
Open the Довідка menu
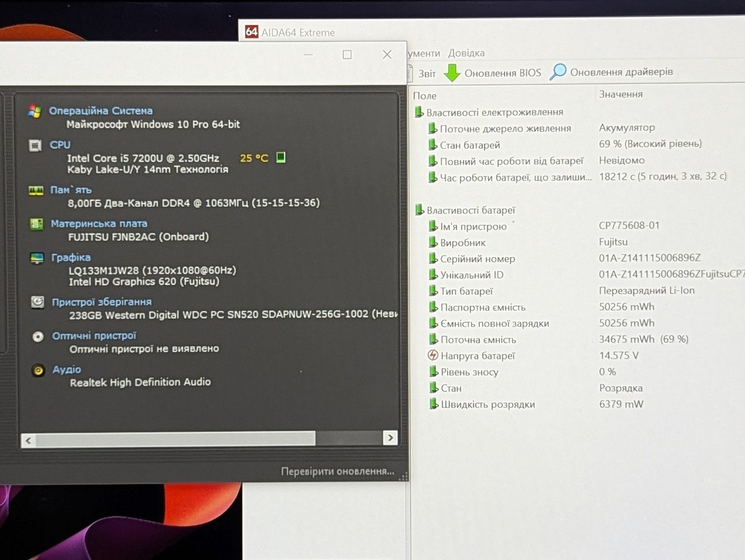(x=466, y=53)
